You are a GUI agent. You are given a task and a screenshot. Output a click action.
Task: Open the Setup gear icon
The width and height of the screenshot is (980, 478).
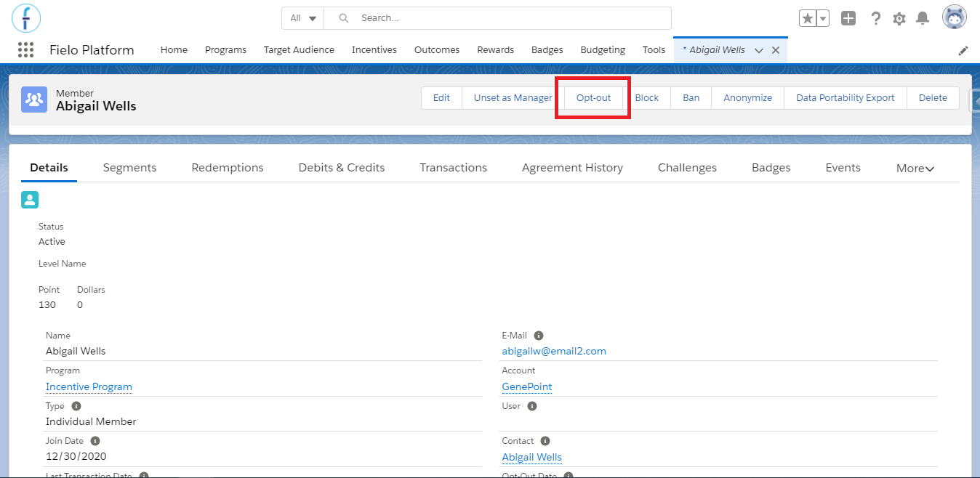point(899,18)
